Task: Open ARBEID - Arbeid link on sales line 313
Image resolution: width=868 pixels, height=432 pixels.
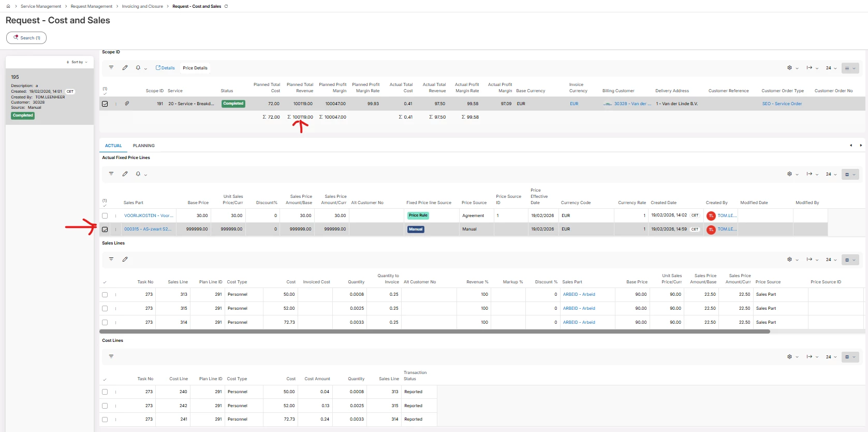Action: point(579,294)
